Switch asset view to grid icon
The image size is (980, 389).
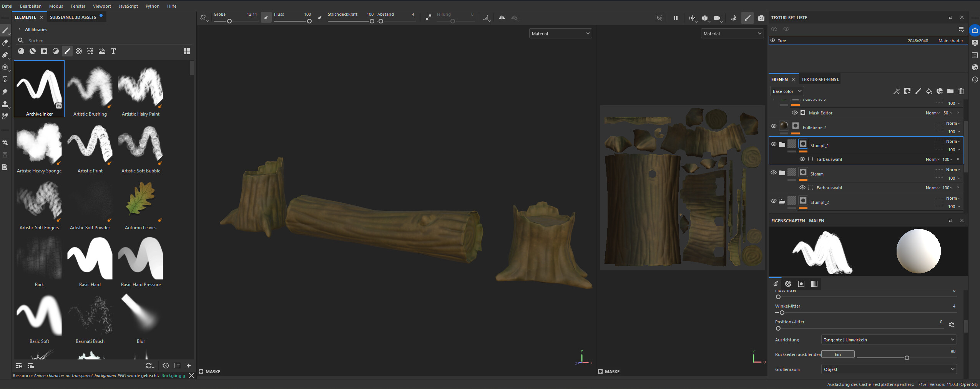pyautogui.click(x=187, y=51)
